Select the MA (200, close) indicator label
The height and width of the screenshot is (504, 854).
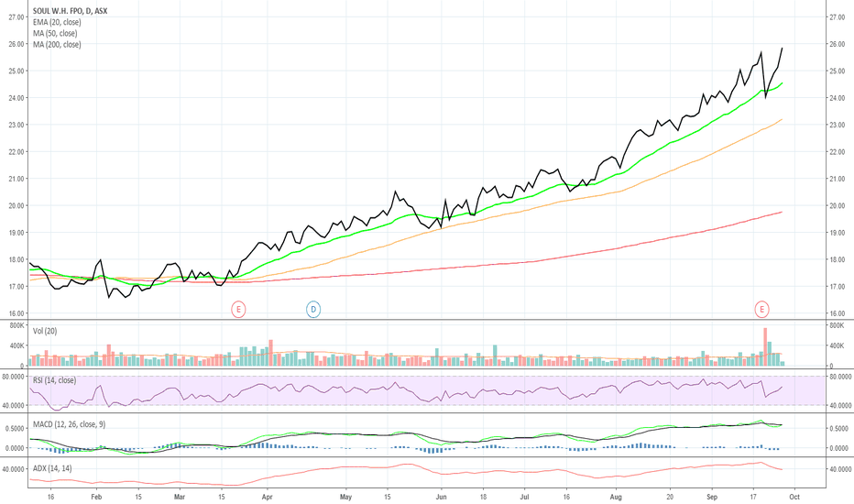[57, 45]
